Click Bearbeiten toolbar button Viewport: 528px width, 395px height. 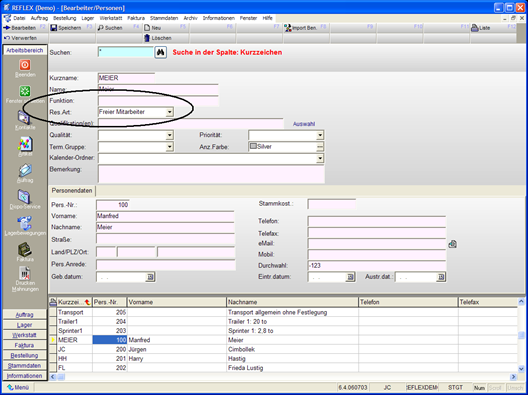(24, 28)
